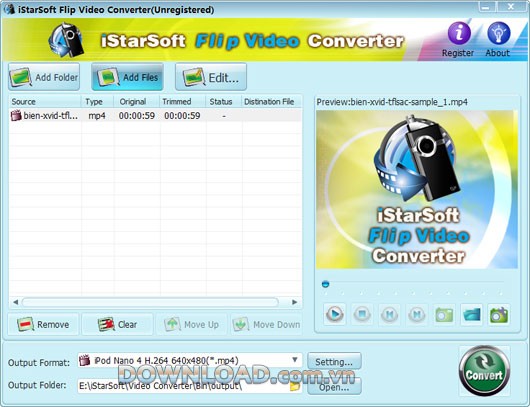Click the Original column header
Viewport: 530px width, 407px height.
[137, 101]
